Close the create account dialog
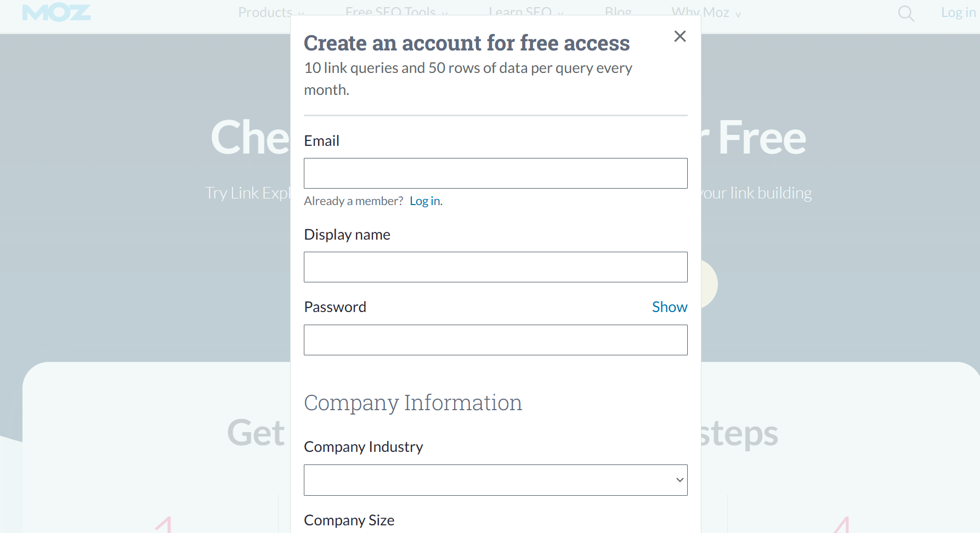 point(680,36)
